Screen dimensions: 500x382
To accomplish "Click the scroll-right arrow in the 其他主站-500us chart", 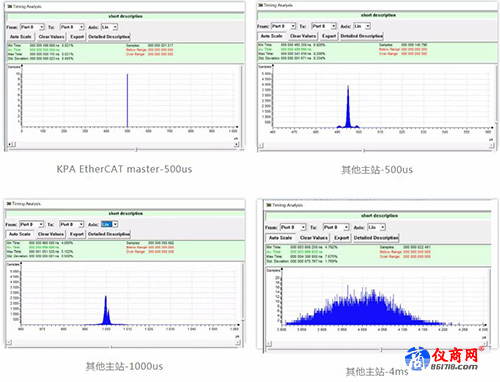I will (x=491, y=145).
